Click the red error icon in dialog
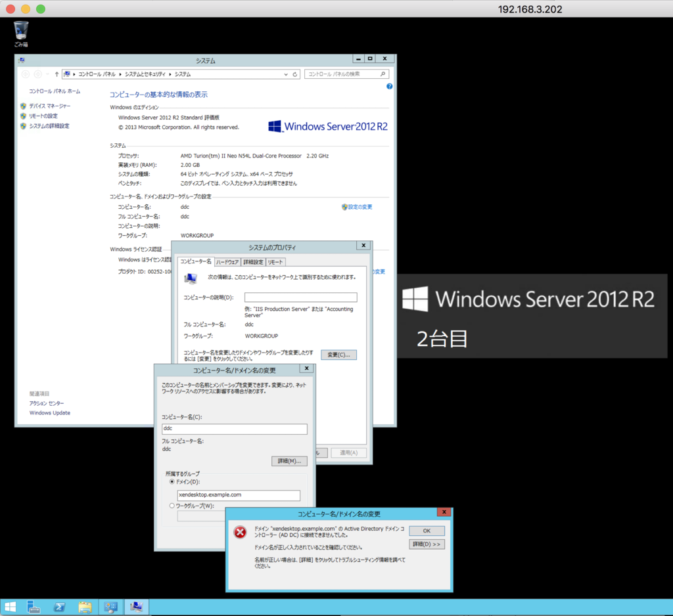Screen dimensions: 673x616 click(x=240, y=533)
